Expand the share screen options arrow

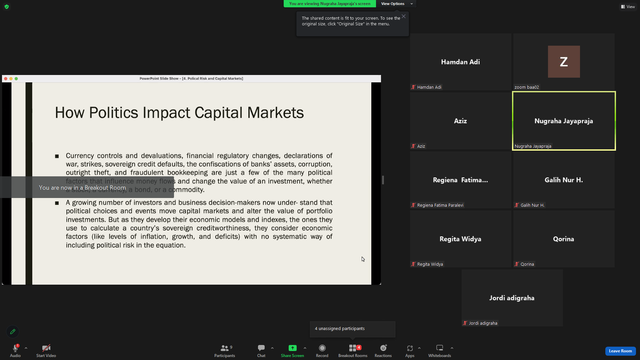305,348
